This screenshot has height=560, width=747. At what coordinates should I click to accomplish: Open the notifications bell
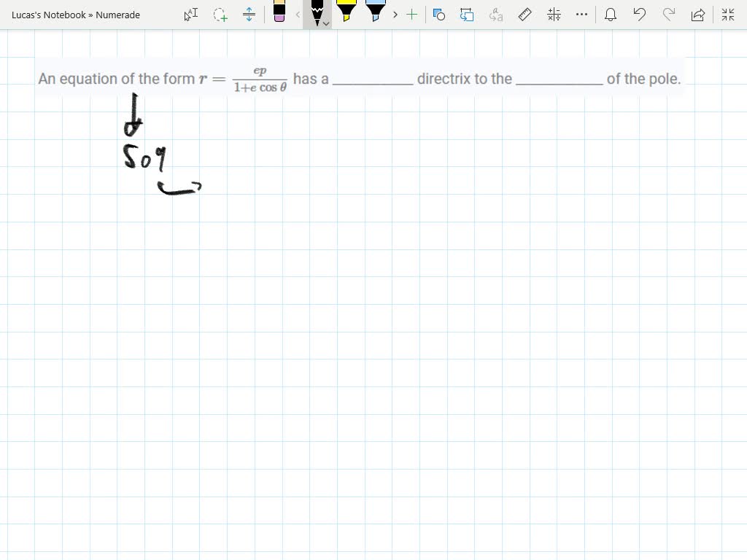point(611,15)
